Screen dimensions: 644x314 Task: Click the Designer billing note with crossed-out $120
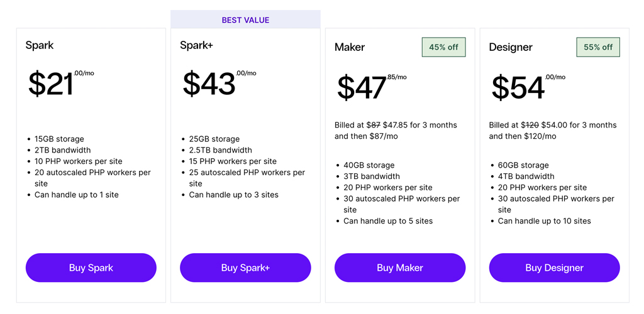(553, 131)
